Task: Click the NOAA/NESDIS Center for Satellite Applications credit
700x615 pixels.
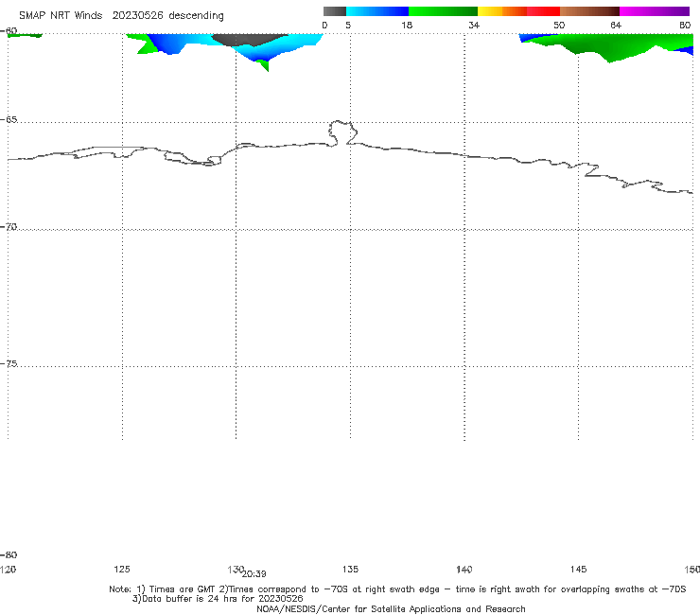Action: point(391,609)
